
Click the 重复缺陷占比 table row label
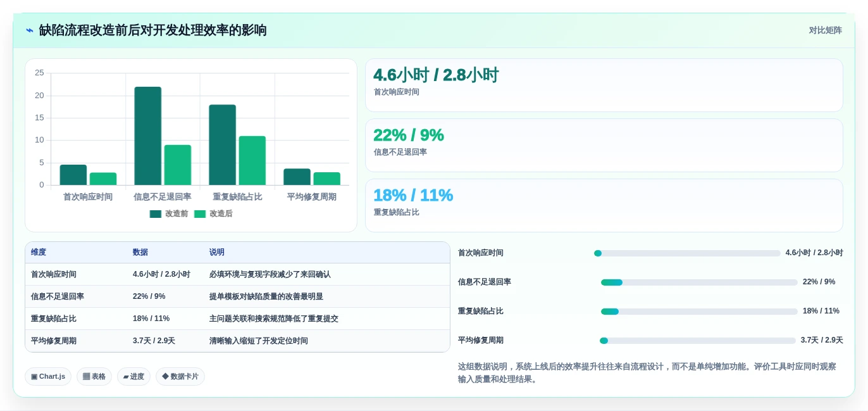pyautogui.click(x=54, y=319)
